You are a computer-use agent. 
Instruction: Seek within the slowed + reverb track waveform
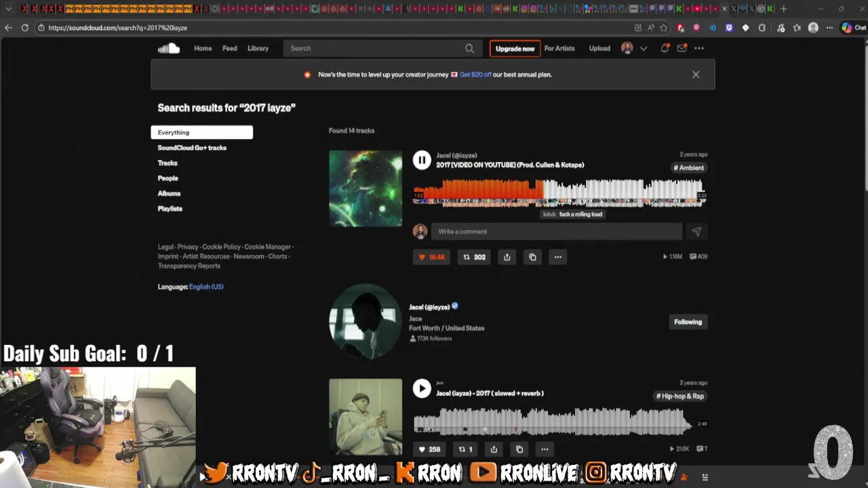tap(553, 421)
